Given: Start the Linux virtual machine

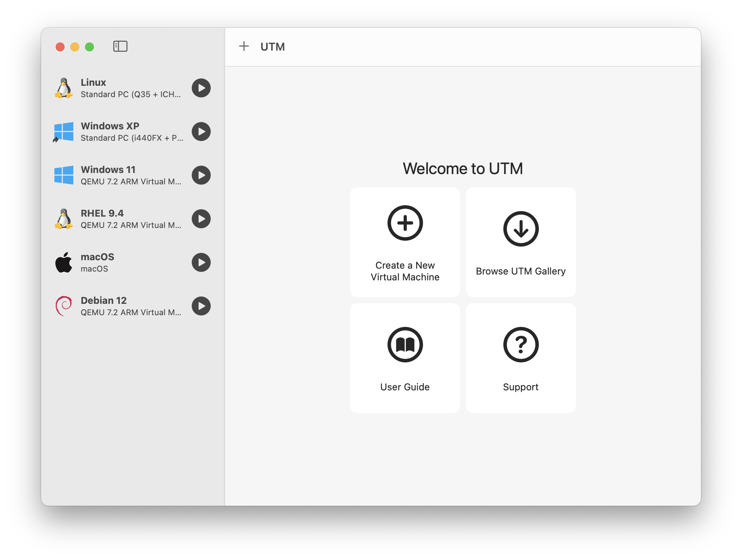Looking at the screenshot, I should (x=201, y=88).
